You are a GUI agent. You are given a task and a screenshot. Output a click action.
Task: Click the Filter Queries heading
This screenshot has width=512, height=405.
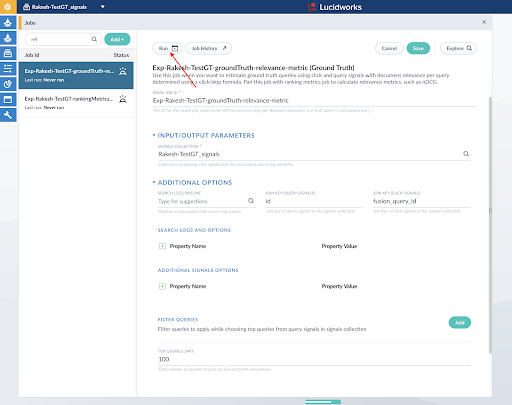coord(178,319)
